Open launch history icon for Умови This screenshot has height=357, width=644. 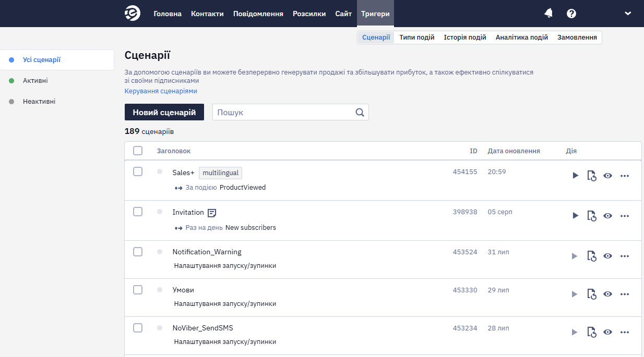pyautogui.click(x=592, y=294)
